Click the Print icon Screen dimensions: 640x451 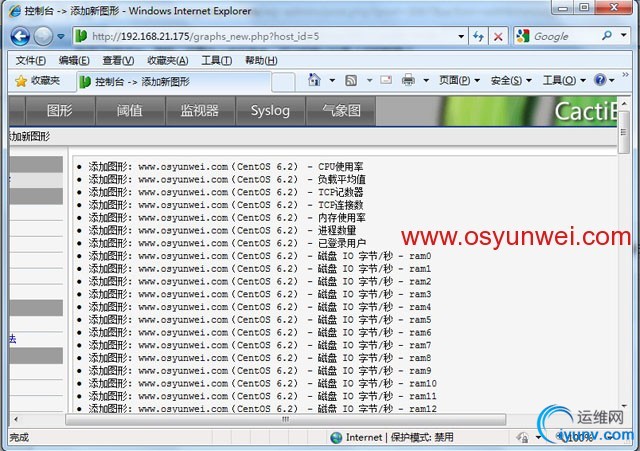pyautogui.click(x=408, y=80)
